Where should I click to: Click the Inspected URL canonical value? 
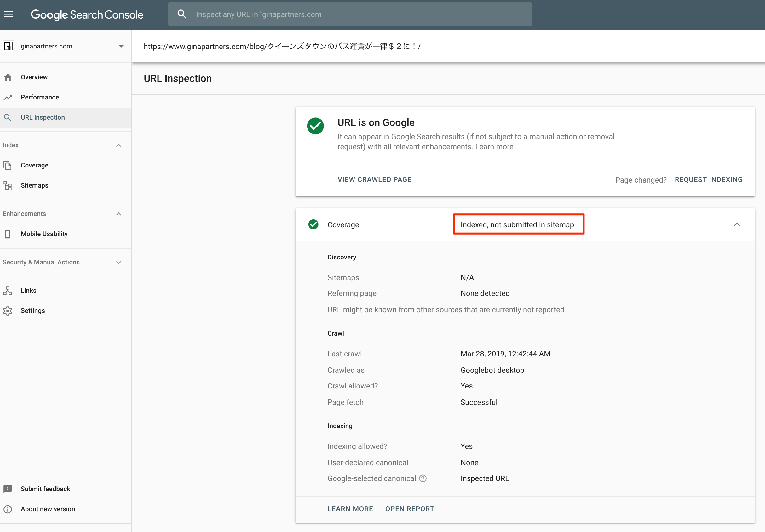(x=485, y=478)
